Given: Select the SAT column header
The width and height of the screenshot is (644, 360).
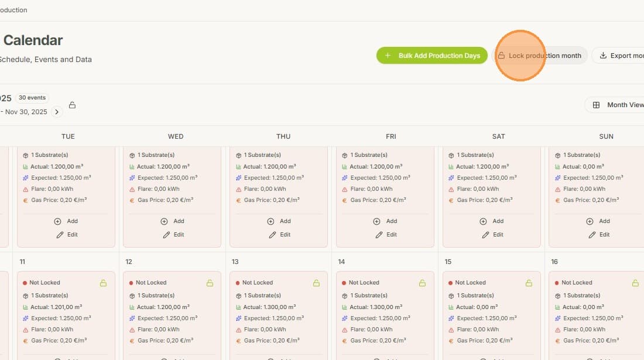Looking at the screenshot, I should 499,136.
